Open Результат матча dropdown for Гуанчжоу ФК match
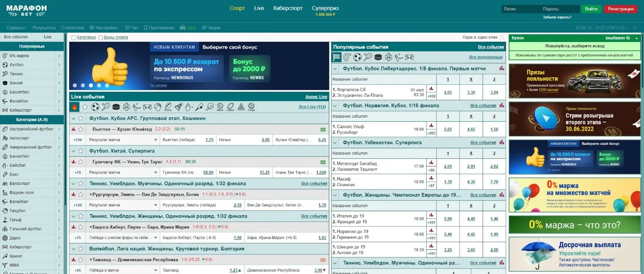 [x=123, y=173]
